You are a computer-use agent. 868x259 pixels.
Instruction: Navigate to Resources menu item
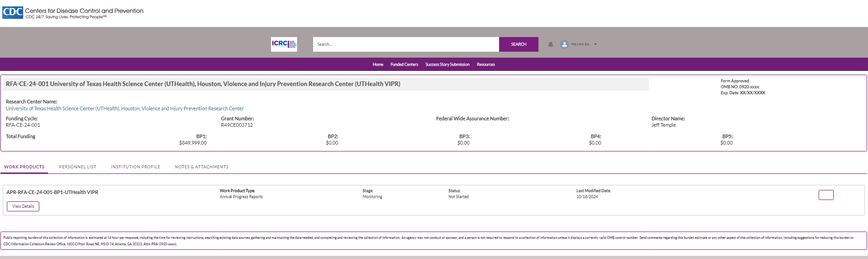(x=485, y=65)
